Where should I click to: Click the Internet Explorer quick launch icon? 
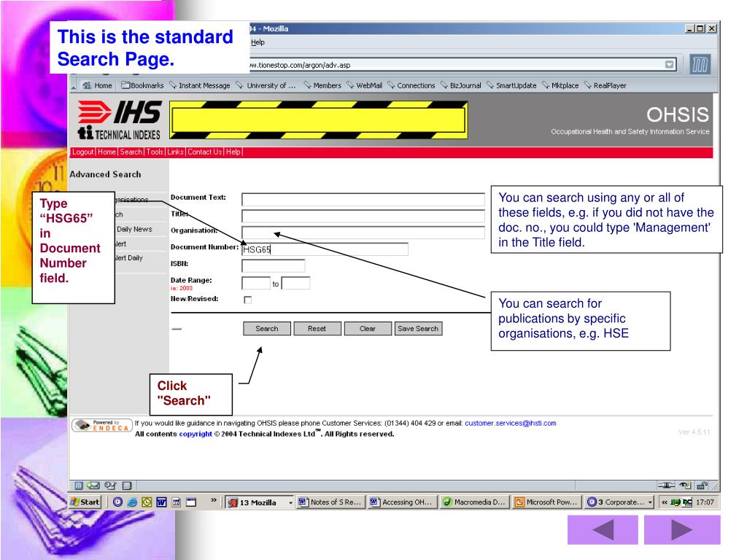tap(133, 502)
